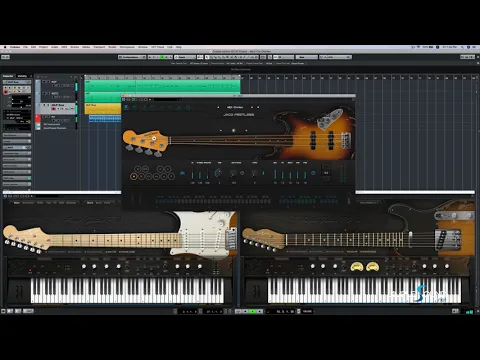Open the Studio menu
The height and width of the screenshot is (360, 480).
[x=112, y=47]
